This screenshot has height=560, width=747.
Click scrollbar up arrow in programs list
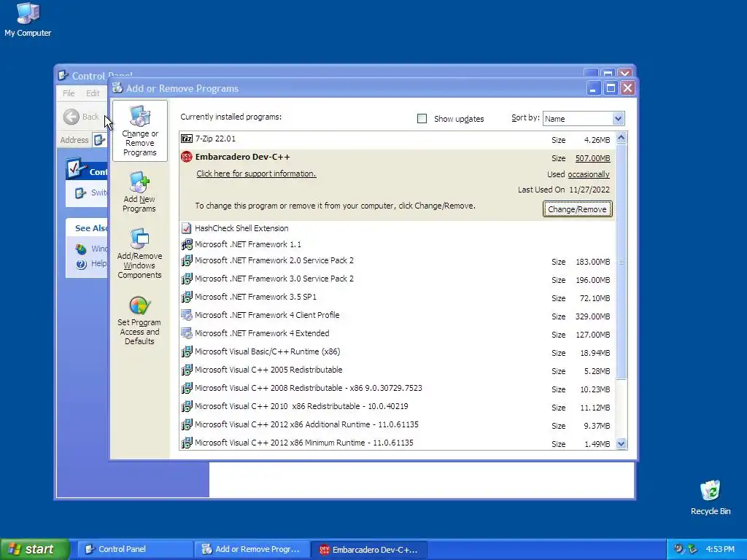pos(622,138)
